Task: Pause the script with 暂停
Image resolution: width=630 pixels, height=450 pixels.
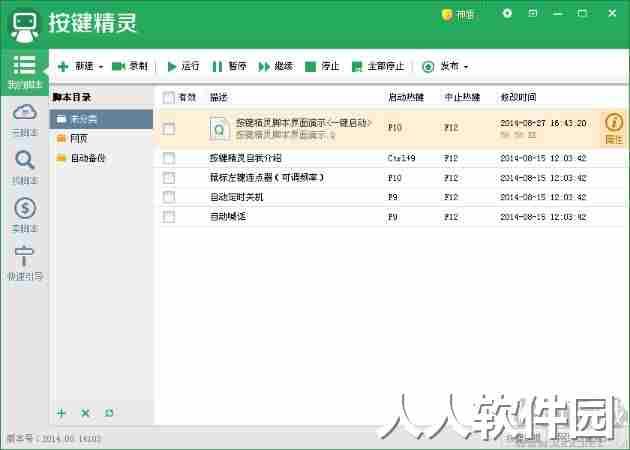Action: 229,66
